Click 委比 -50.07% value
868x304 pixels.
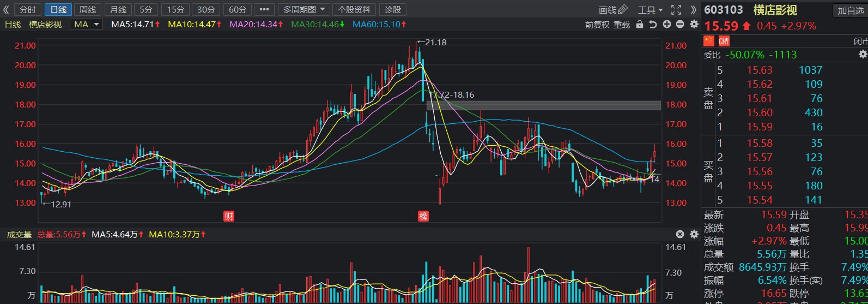[x=745, y=55]
